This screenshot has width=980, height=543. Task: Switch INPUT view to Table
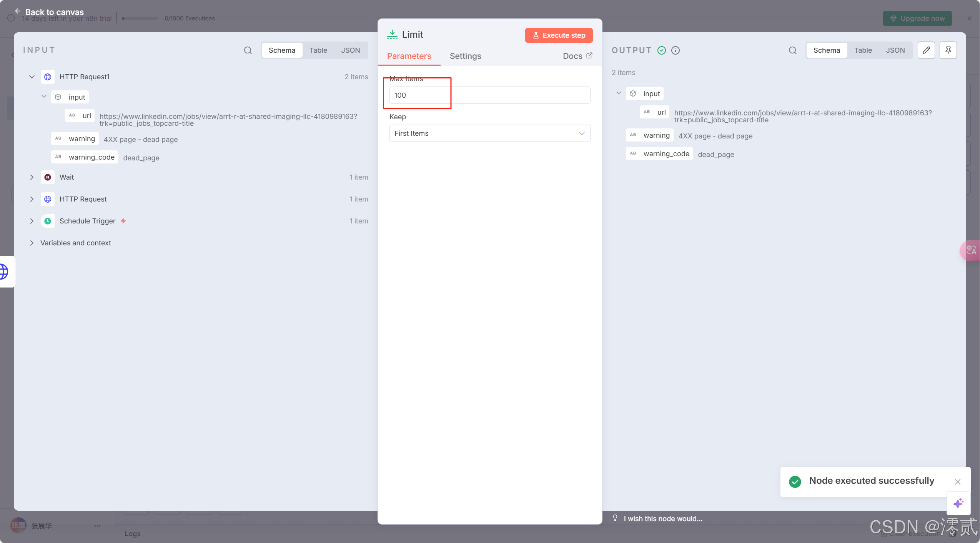pos(318,50)
